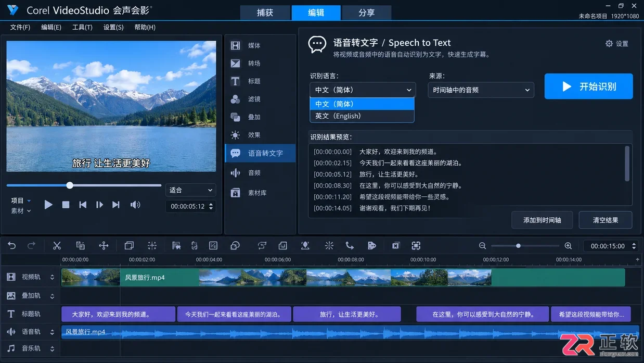The height and width of the screenshot is (363, 644).
Task: Click the tag-shaped icon in timeline toolbar
Action: coord(371,246)
